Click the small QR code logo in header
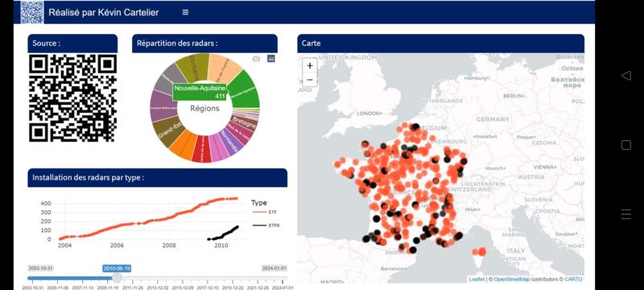This screenshot has width=644, height=290. (x=32, y=12)
